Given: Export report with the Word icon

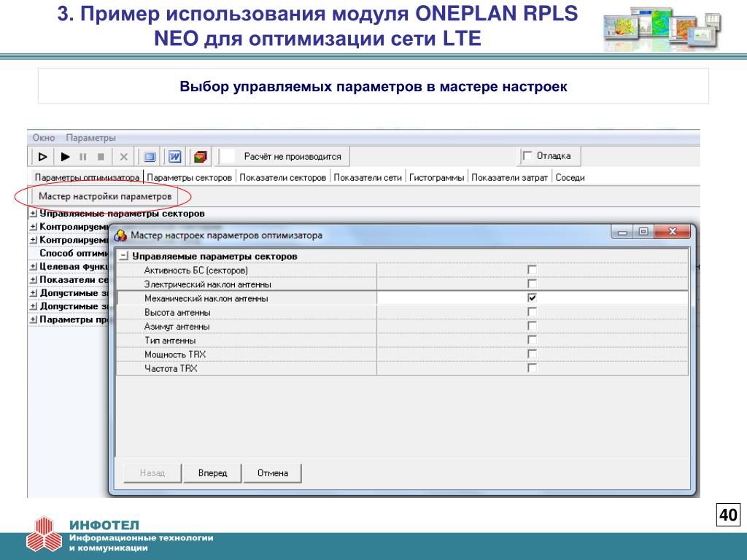Looking at the screenshot, I should [175, 156].
